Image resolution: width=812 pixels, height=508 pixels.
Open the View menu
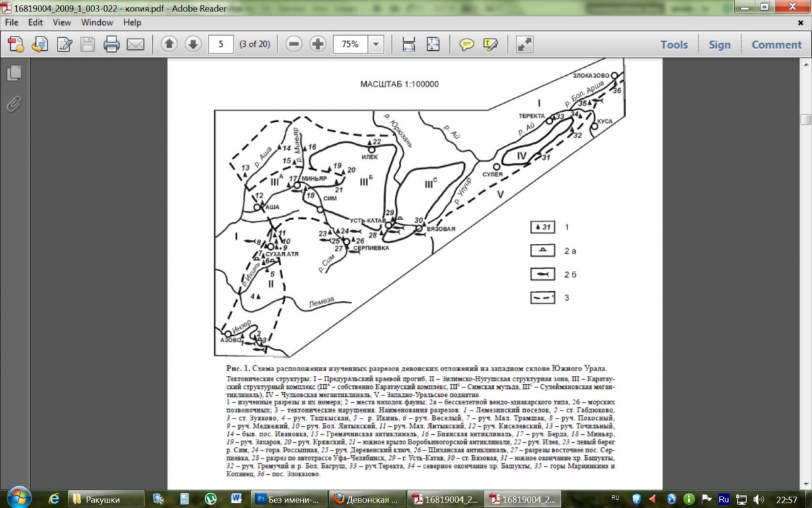click(x=62, y=22)
